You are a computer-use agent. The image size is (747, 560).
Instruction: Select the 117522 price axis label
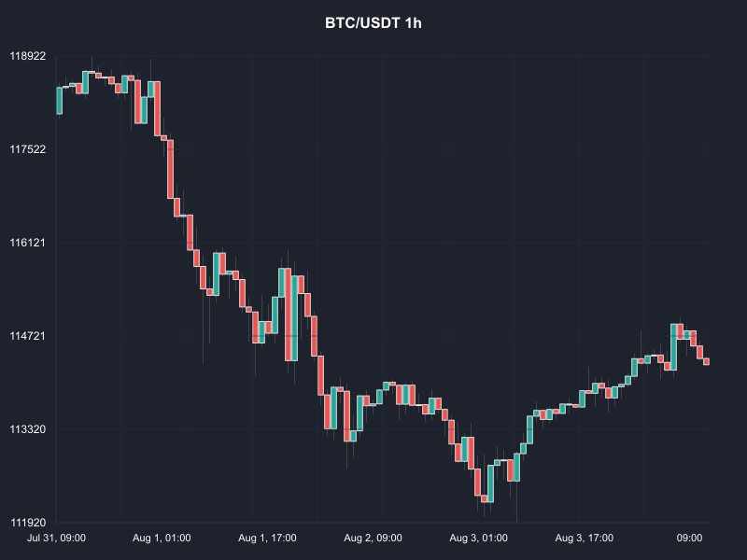(28, 149)
